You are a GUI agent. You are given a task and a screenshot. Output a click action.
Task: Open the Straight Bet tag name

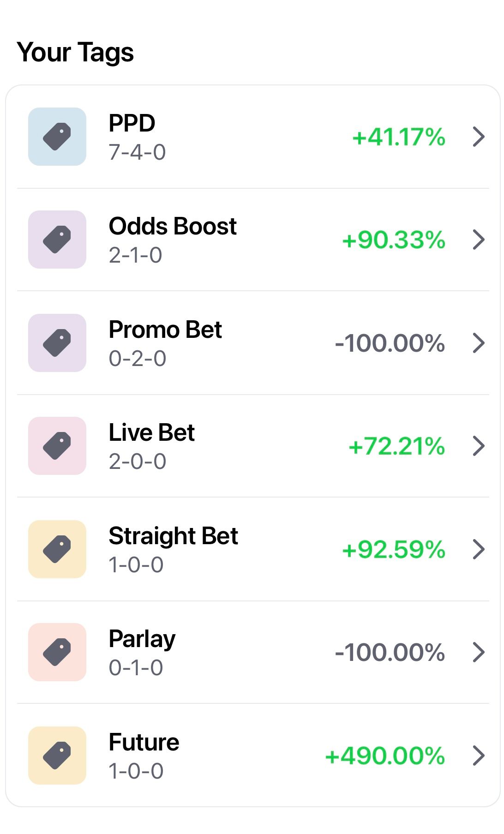click(x=173, y=536)
